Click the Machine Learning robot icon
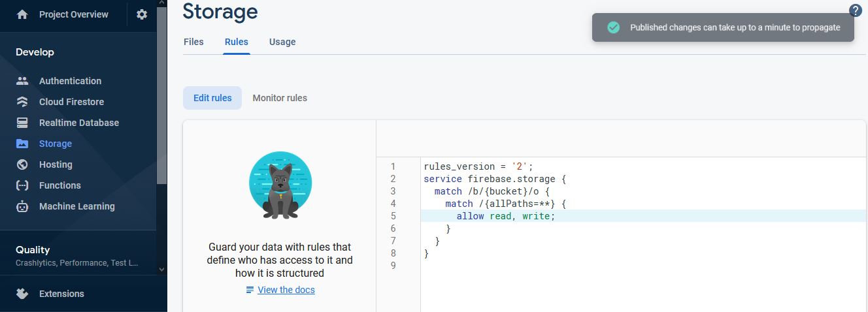This screenshot has height=312, width=868. (x=22, y=206)
